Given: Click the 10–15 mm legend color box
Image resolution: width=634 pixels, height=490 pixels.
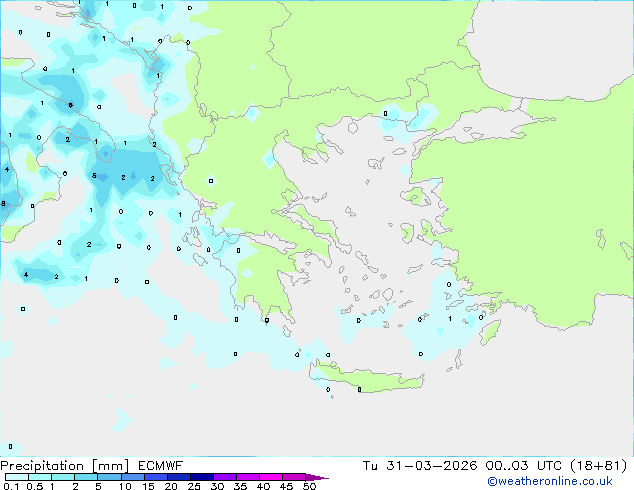Looking at the screenshot, I should [x=132, y=477].
